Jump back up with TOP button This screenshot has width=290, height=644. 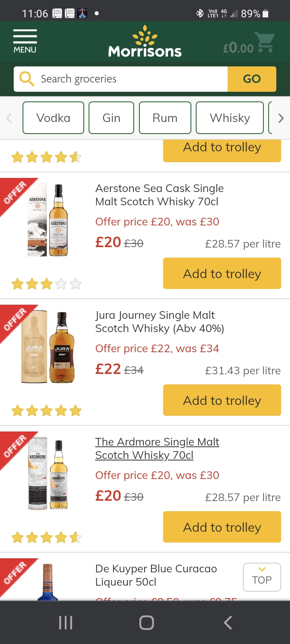click(262, 577)
